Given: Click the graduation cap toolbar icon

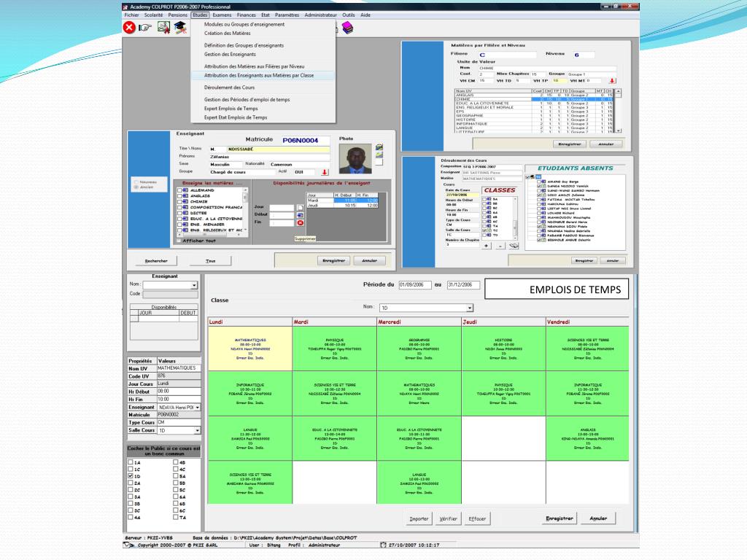Looking at the screenshot, I should (x=180, y=28).
